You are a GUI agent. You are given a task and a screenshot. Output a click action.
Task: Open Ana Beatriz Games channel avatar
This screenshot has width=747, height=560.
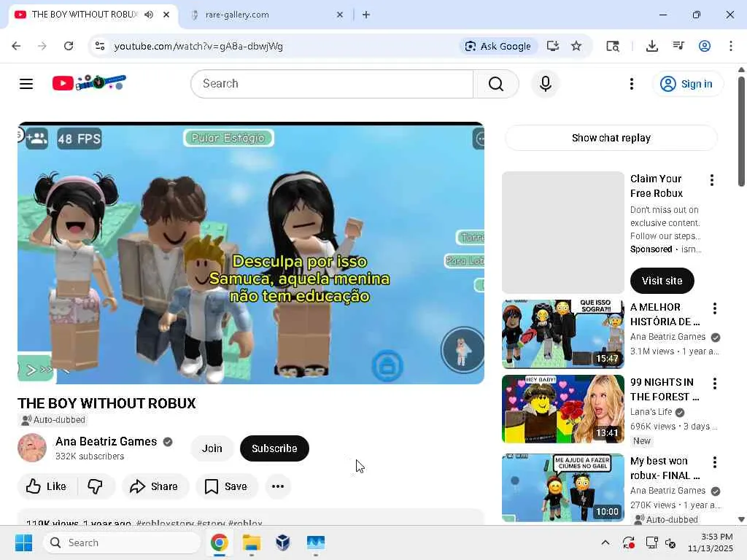tap(32, 448)
